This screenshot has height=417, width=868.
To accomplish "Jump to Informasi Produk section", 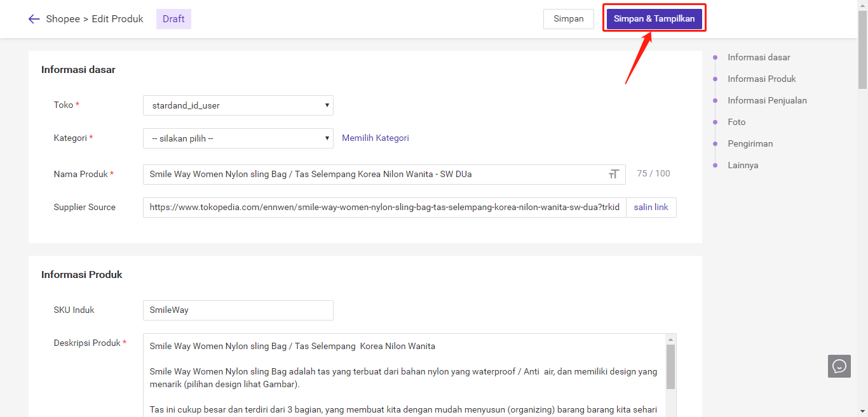I will [762, 79].
